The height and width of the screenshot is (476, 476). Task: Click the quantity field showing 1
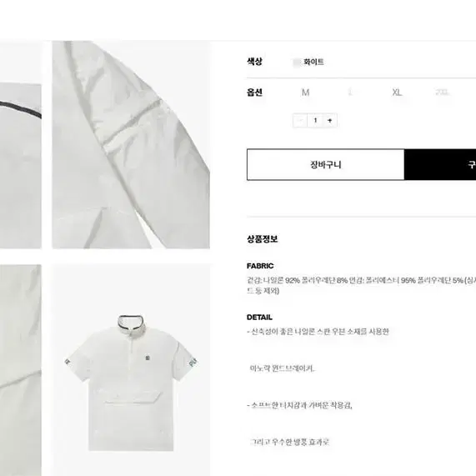point(315,121)
